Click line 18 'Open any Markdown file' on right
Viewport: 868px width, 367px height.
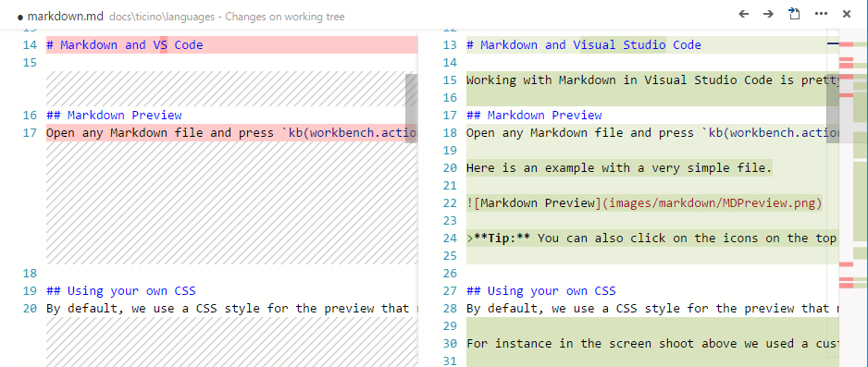click(x=653, y=132)
